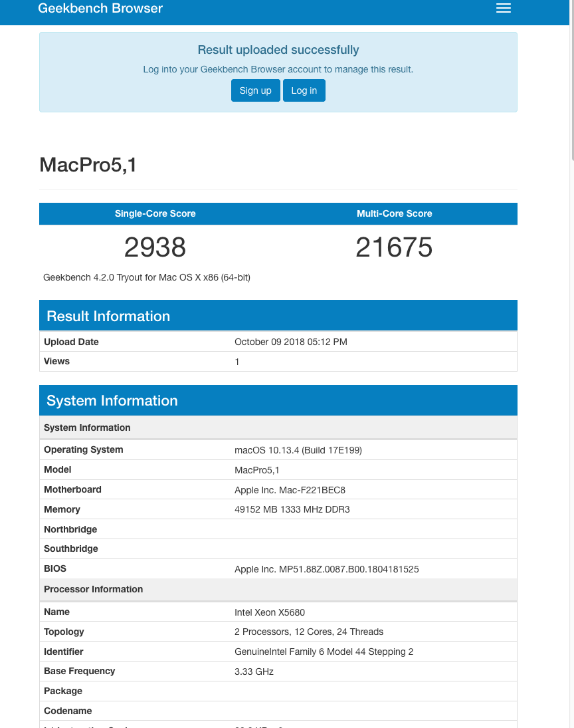Click the Motherboard row label
This screenshot has height=728, width=574.
click(72, 489)
